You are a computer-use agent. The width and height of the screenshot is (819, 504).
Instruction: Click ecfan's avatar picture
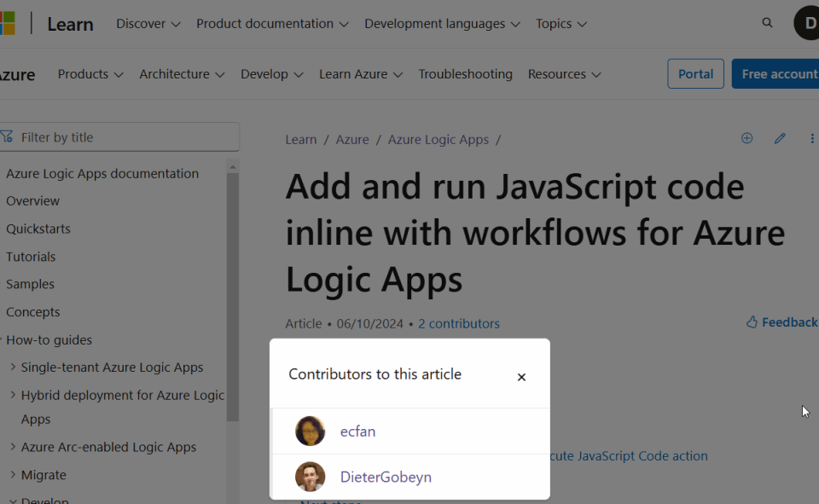point(310,431)
